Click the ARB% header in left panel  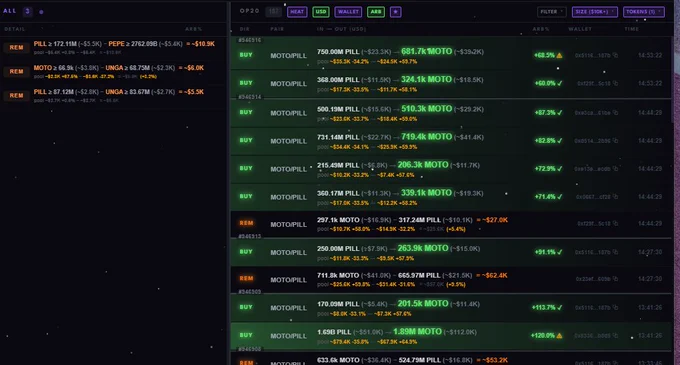point(193,29)
